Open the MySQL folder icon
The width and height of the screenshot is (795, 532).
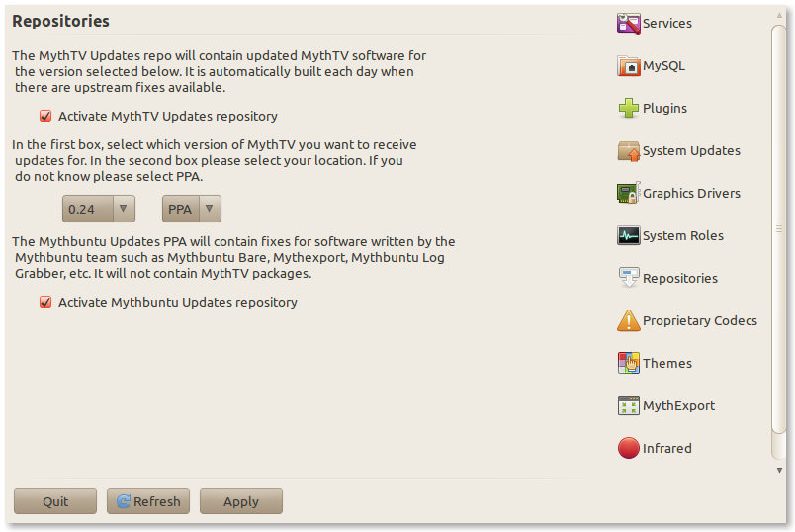coord(628,66)
